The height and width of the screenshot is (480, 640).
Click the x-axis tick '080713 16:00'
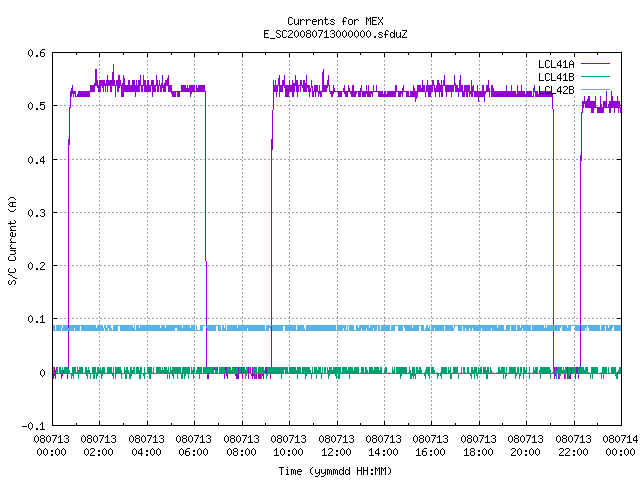point(431,446)
